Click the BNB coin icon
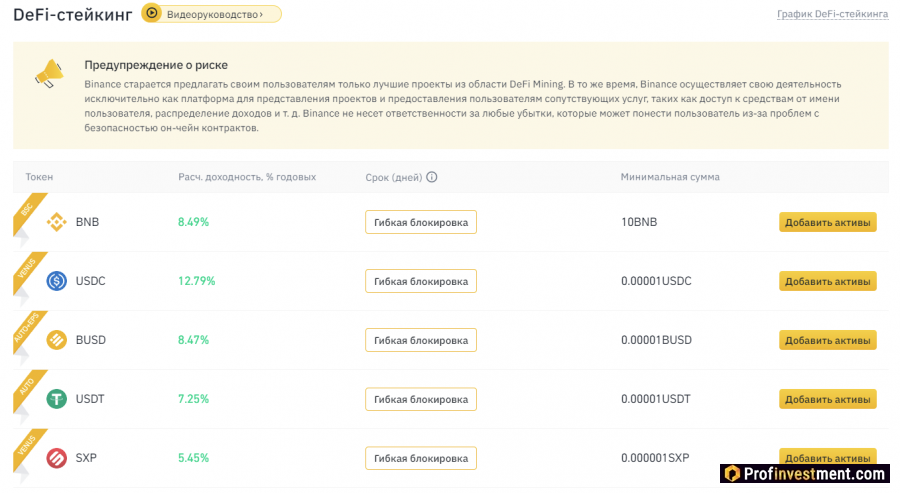This screenshot has height=493, width=900. [x=56, y=222]
